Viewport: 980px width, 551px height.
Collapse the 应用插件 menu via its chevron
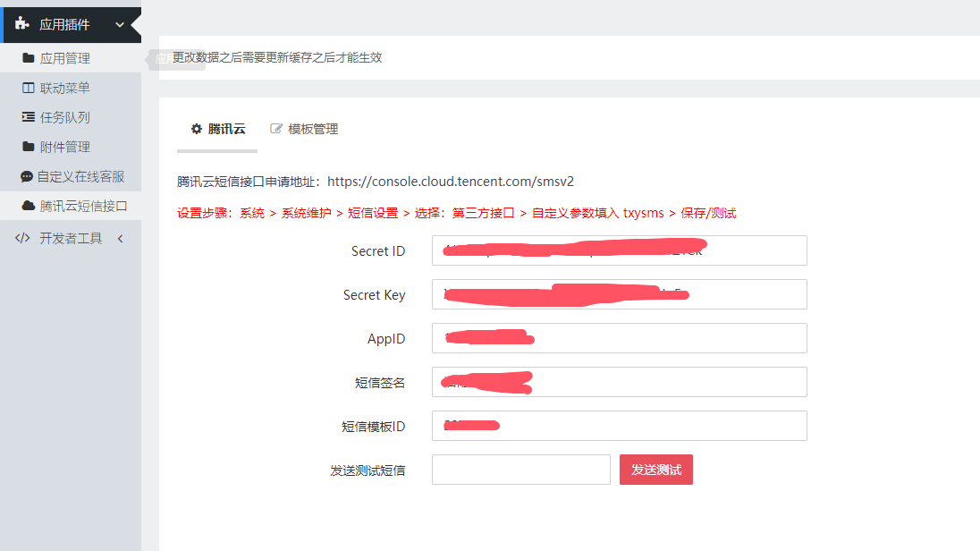click(x=120, y=25)
